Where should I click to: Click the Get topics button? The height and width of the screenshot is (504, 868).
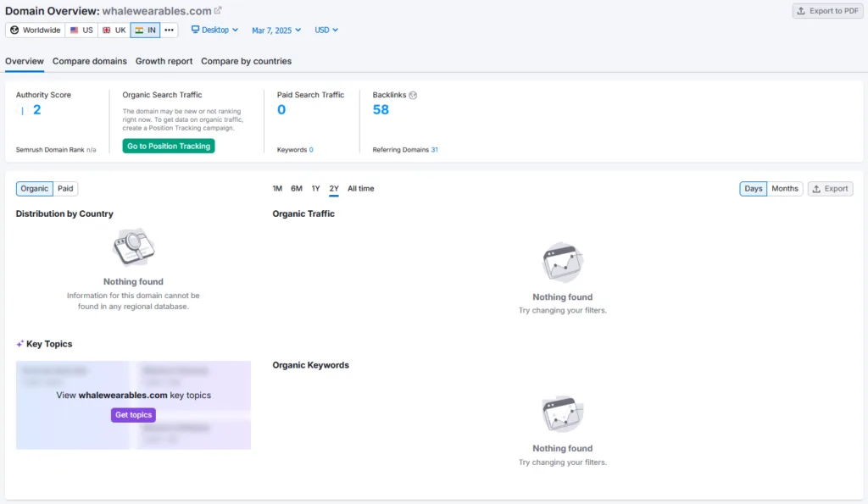tap(133, 415)
